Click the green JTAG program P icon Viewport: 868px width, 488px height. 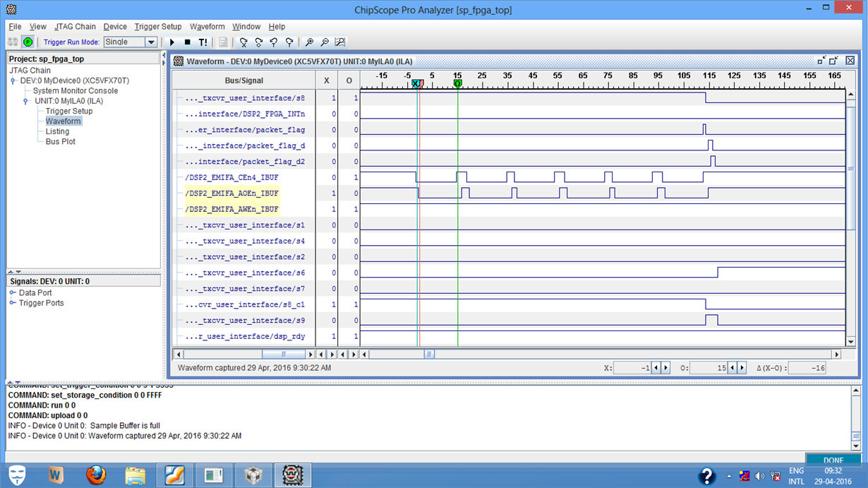click(28, 42)
